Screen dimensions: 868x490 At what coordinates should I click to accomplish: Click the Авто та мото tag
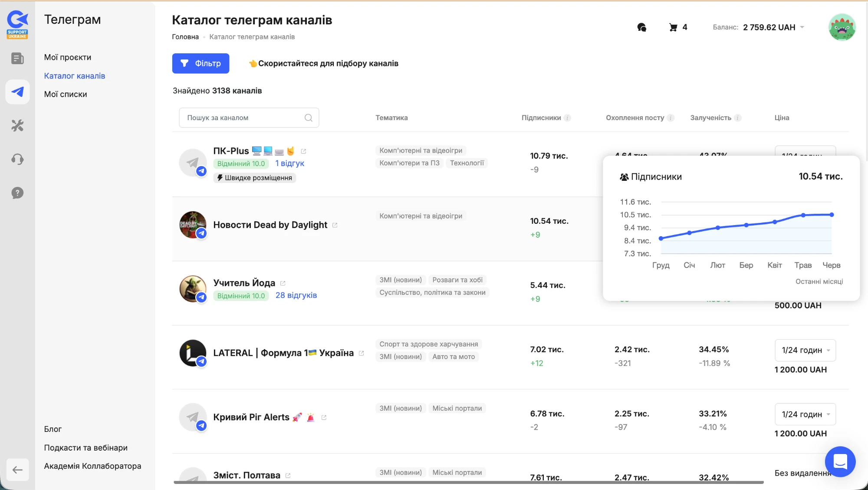[454, 357]
